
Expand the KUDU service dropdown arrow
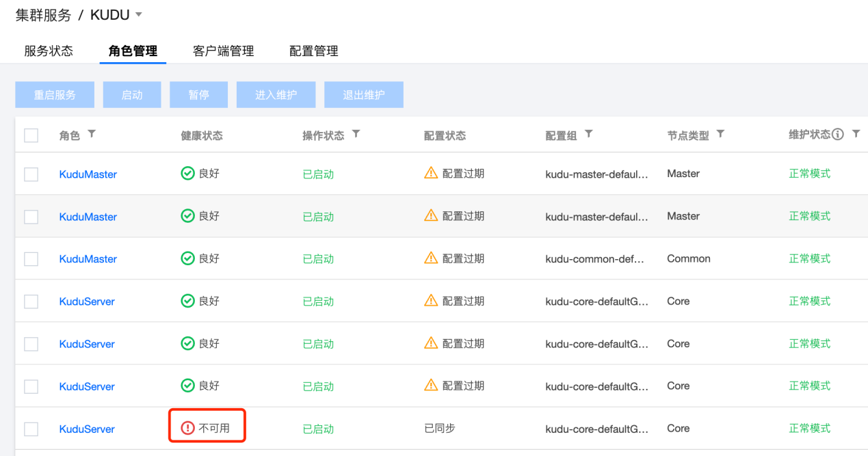[139, 14]
